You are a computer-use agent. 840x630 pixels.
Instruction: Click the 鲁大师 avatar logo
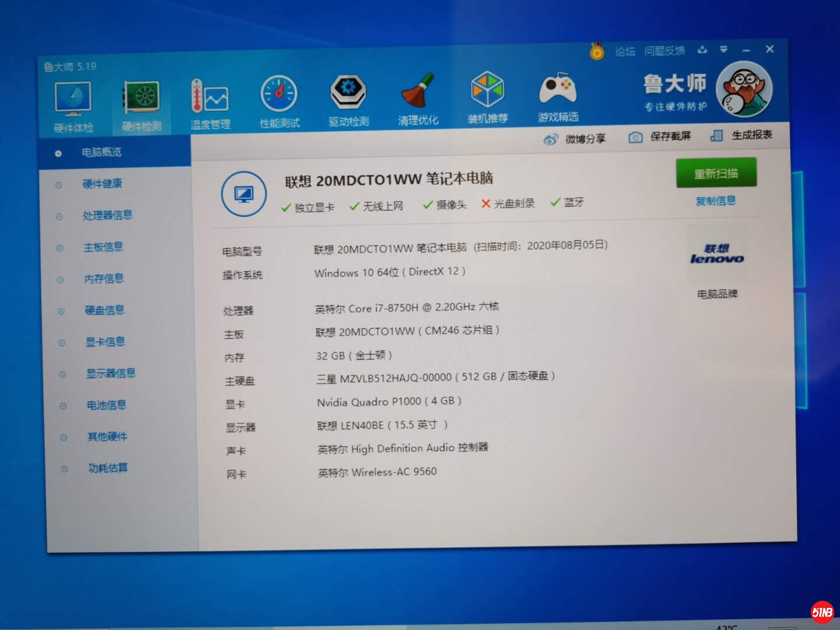[x=744, y=89]
